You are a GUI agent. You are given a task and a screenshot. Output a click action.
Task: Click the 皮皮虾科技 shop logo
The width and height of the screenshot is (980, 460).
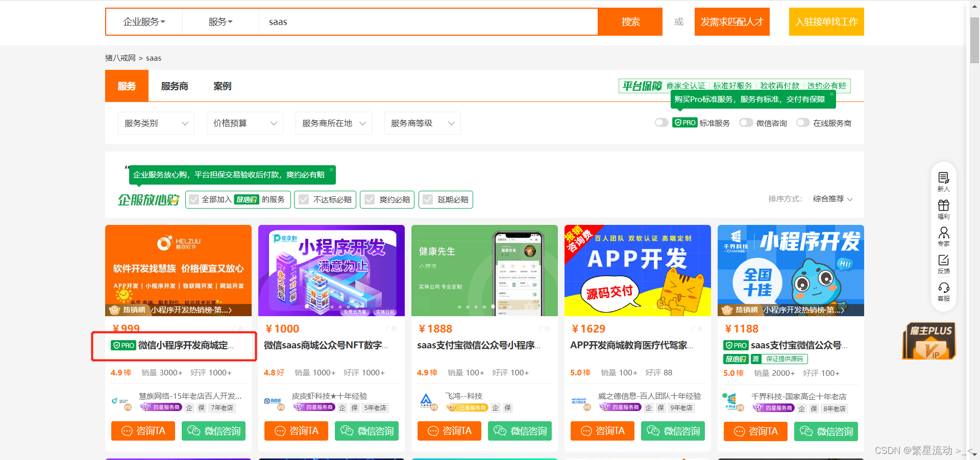275,402
